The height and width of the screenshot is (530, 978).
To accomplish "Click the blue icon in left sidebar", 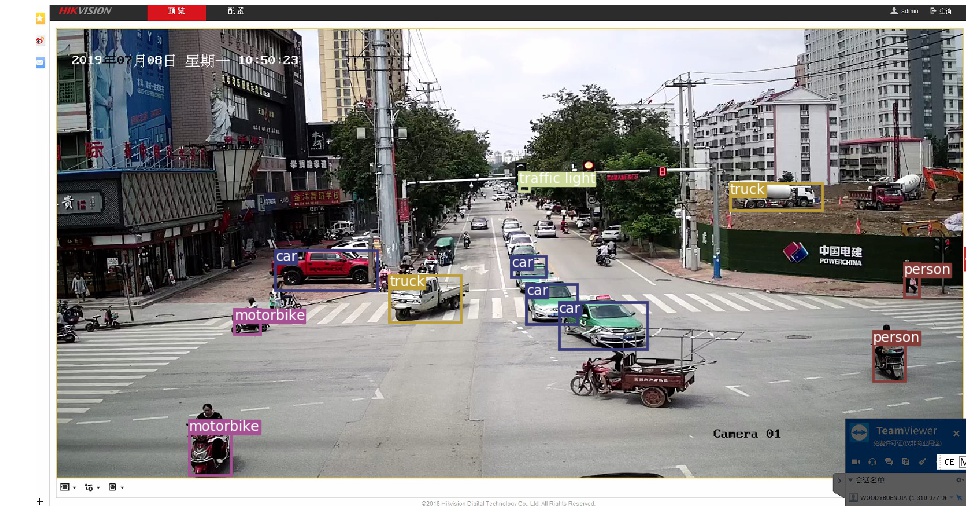I will (x=40, y=62).
